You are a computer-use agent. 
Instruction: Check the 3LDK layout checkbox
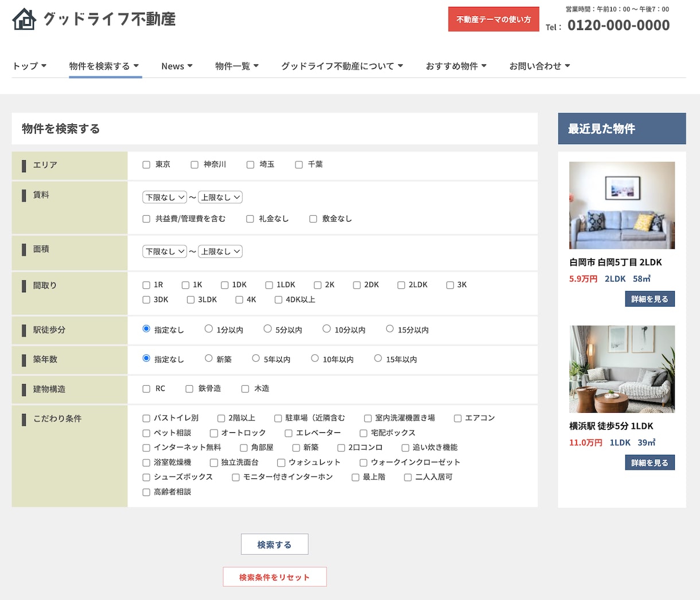190,300
